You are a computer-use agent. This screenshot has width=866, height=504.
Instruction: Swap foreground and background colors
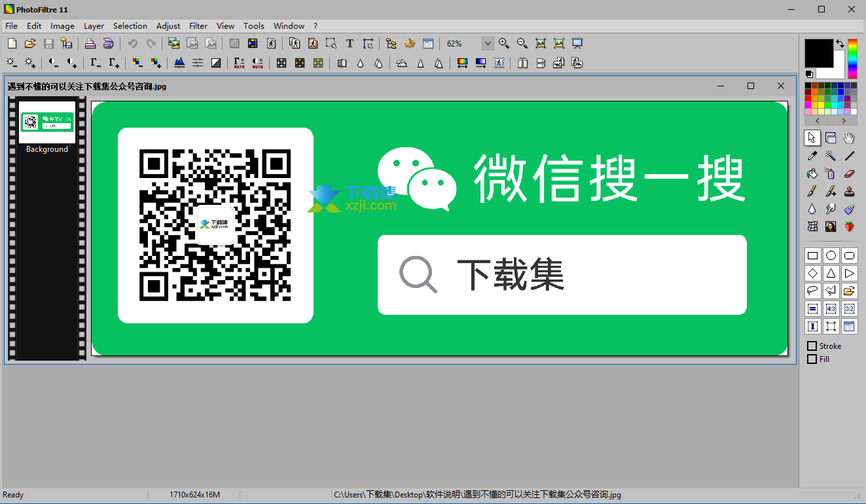pyautogui.click(x=840, y=44)
